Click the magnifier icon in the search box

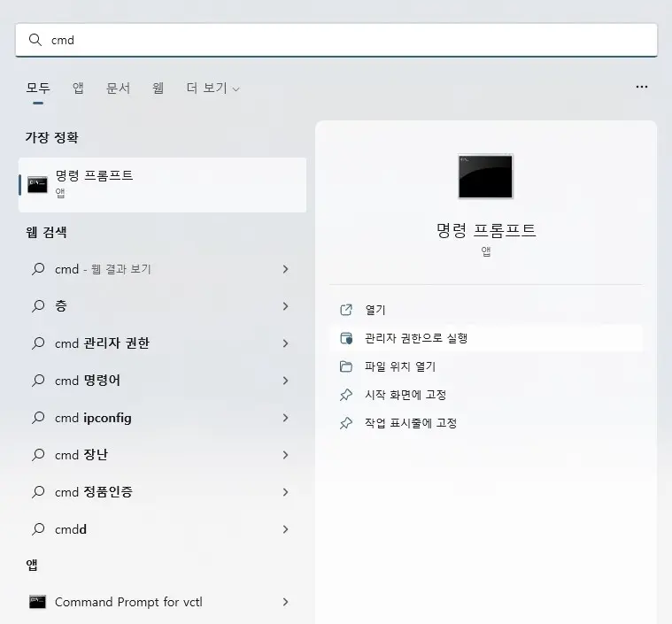pyautogui.click(x=35, y=40)
